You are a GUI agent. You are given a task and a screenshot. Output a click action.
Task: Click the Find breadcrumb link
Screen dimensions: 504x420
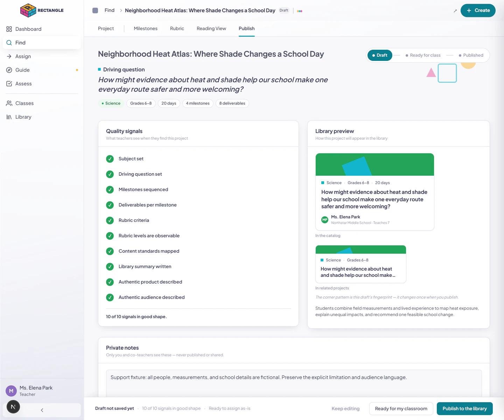point(110,10)
